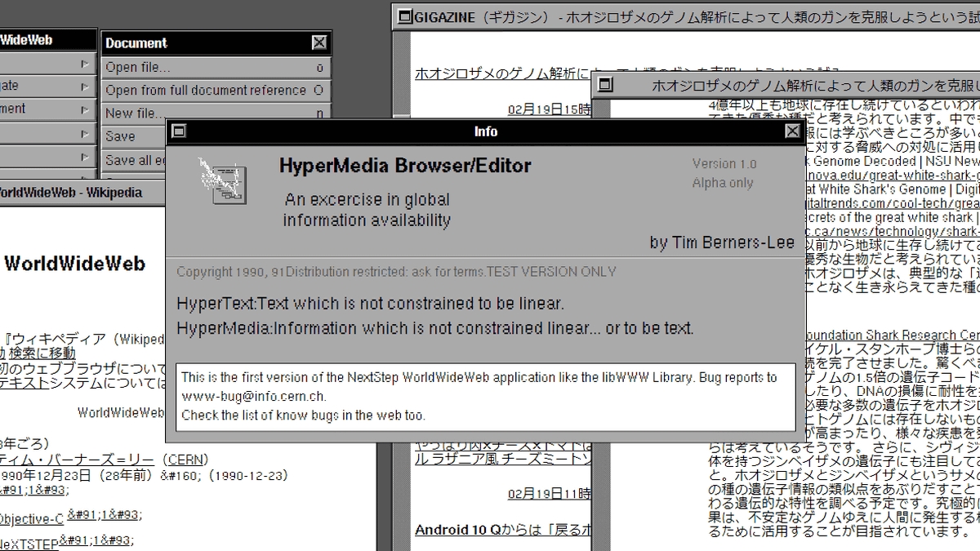Expand the Navigate submenu arrow
Image resolution: width=980 pixels, height=551 pixels.
pyautogui.click(x=85, y=86)
